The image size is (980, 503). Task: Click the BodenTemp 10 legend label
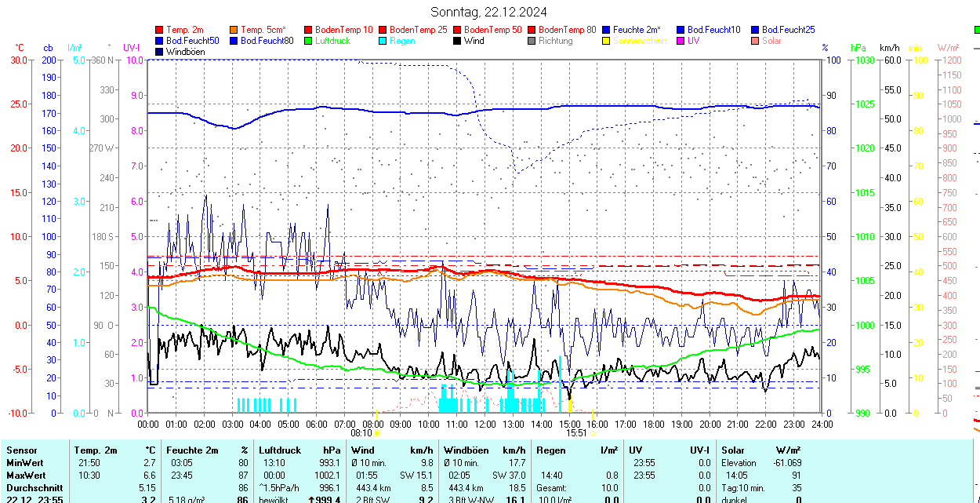point(344,30)
